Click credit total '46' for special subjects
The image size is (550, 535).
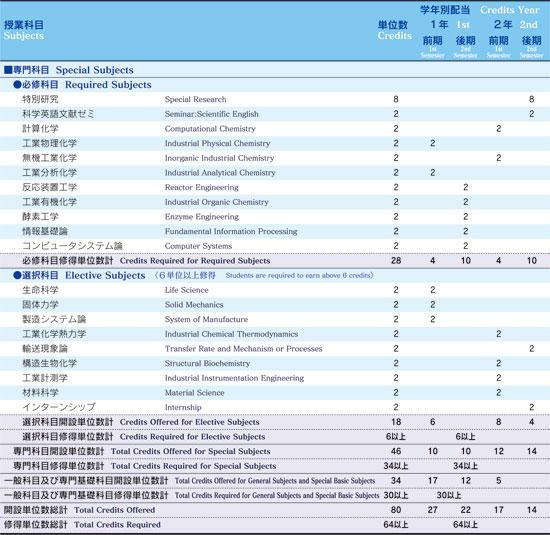coord(396,452)
